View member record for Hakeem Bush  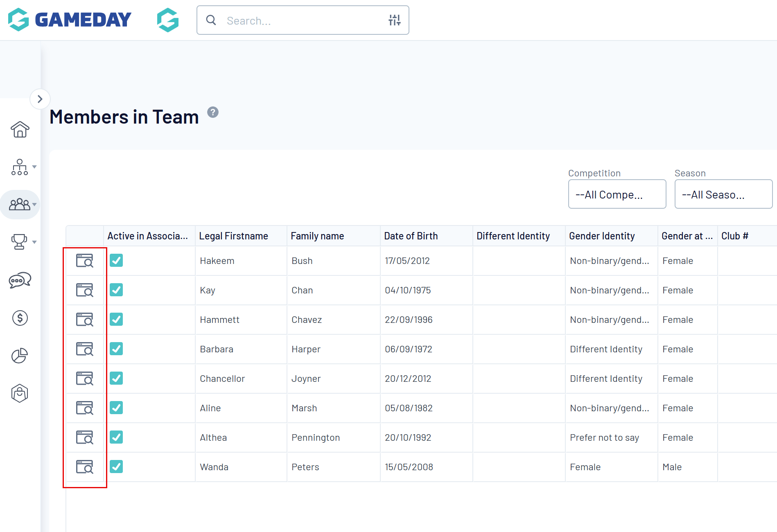coord(85,261)
